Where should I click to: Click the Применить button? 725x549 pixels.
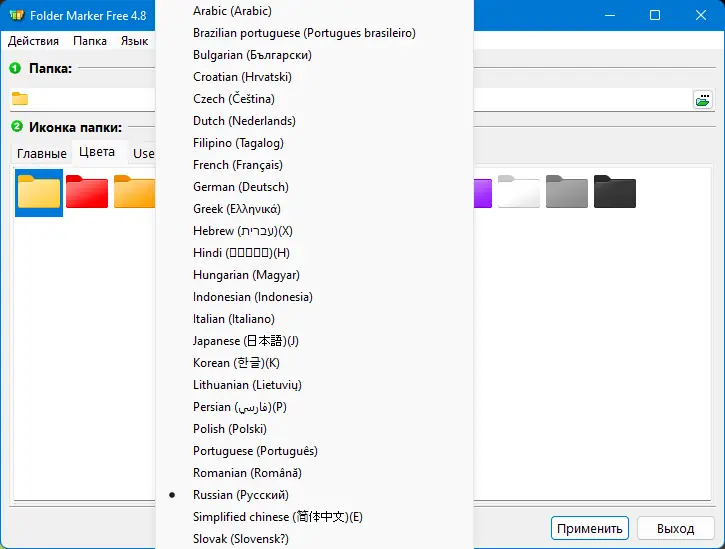point(590,528)
